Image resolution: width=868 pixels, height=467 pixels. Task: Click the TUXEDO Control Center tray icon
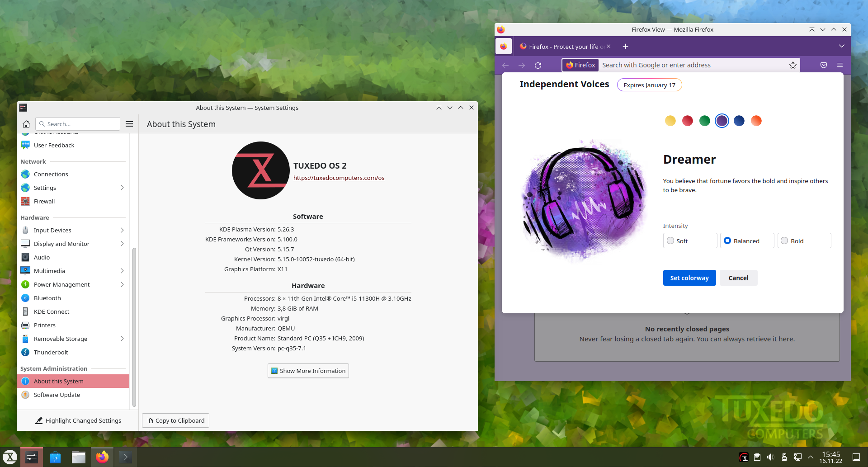744,457
